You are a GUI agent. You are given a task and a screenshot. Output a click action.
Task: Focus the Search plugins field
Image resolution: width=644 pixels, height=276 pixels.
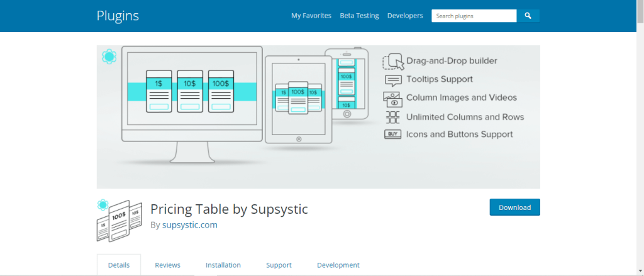coord(474,16)
